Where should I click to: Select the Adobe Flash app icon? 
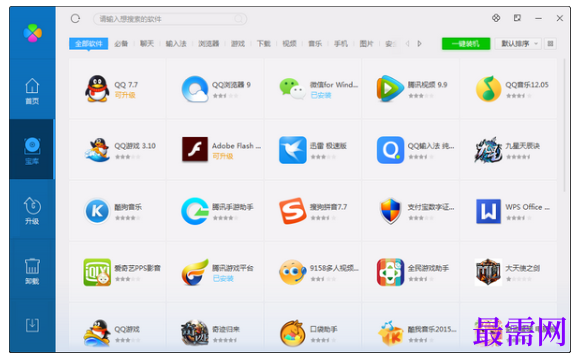coord(195,149)
